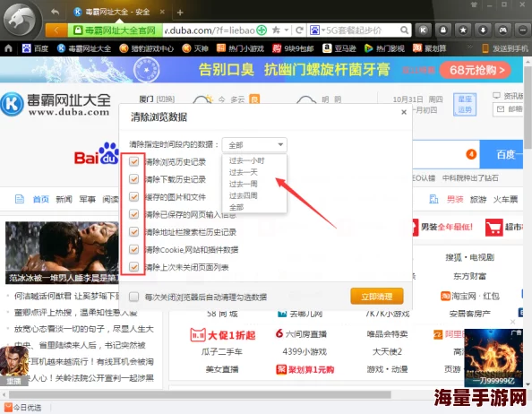The width and height of the screenshot is (532, 414).
Task: Click 发送到手机 phone icon
Action: click(x=485, y=48)
